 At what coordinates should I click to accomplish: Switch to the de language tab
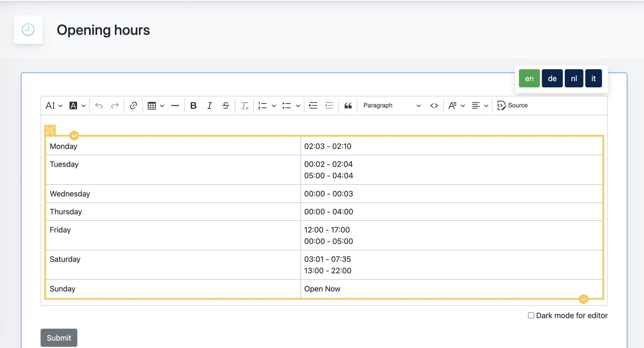click(x=552, y=79)
